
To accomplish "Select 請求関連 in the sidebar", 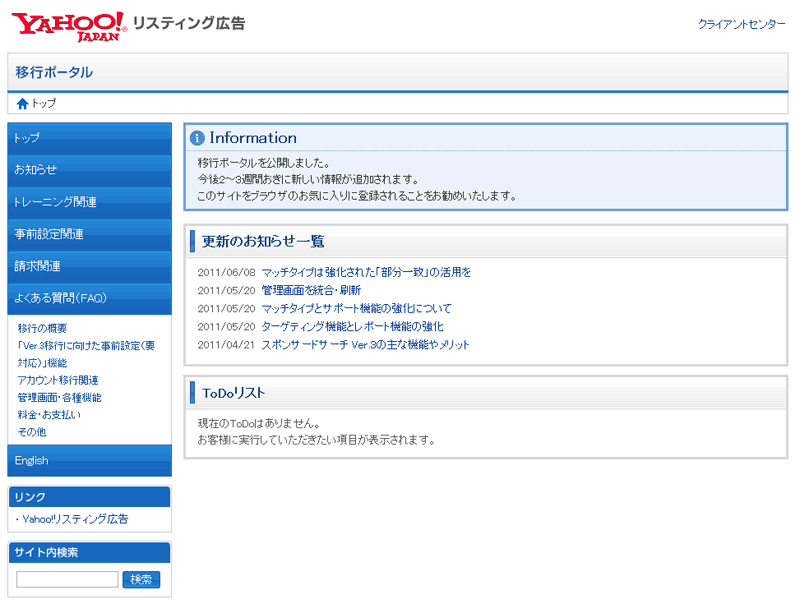I will click(89, 266).
